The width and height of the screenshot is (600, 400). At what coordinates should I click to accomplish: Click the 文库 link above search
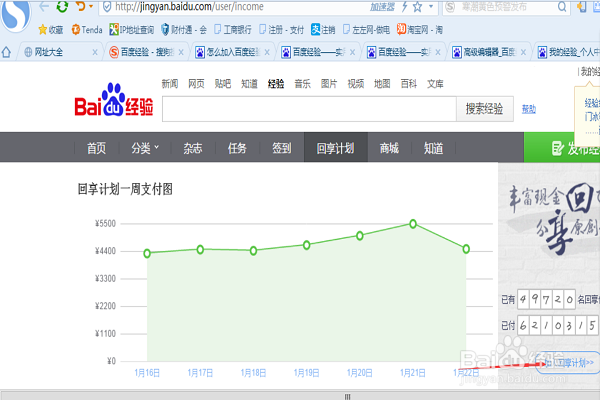pos(435,83)
